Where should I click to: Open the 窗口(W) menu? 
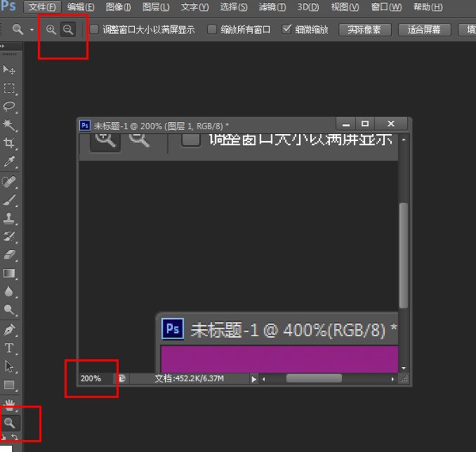(x=386, y=6)
